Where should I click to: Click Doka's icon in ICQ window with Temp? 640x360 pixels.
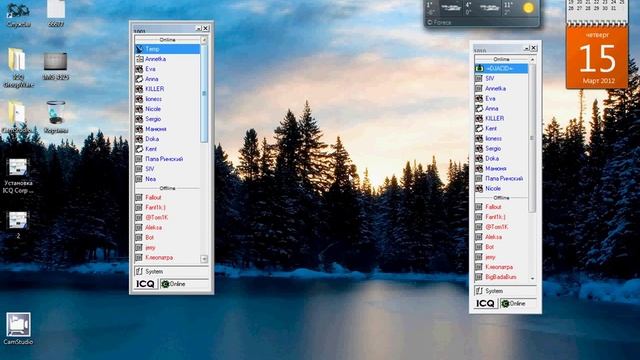140,139
